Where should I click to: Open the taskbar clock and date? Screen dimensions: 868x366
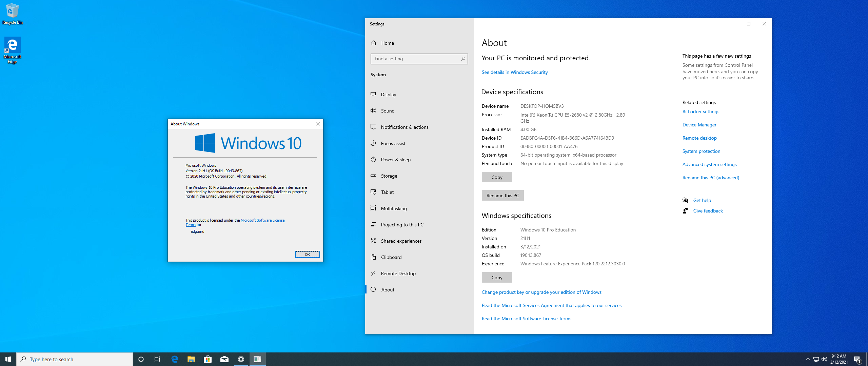pyautogui.click(x=839, y=359)
